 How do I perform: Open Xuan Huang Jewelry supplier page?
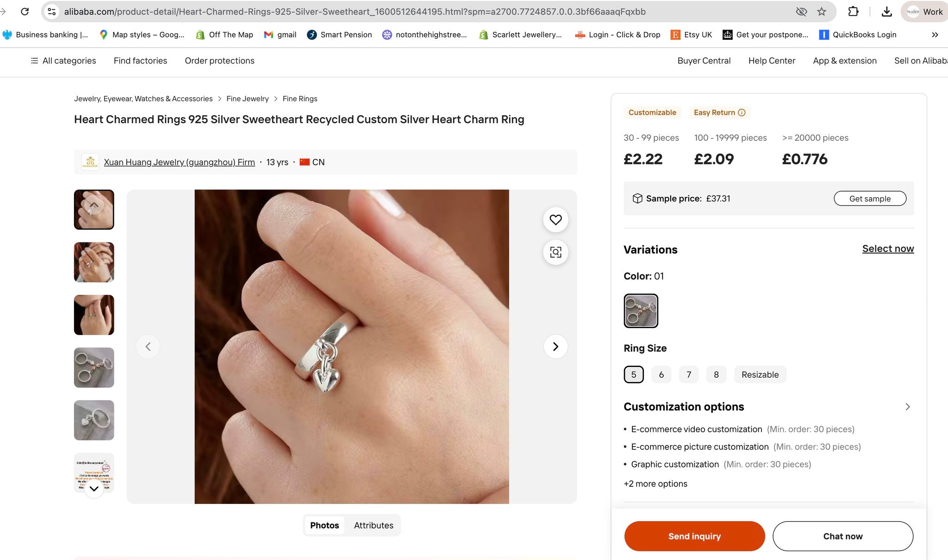coord(179,162)
